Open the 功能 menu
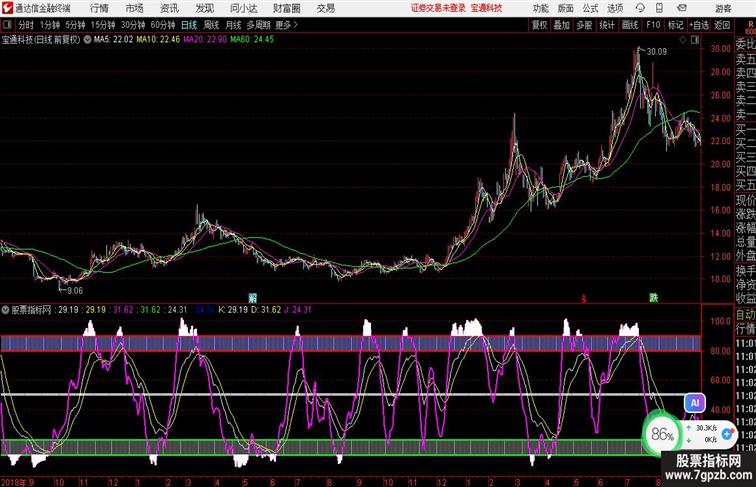Viewport: 756px width, 487px height. coord(540,8)
